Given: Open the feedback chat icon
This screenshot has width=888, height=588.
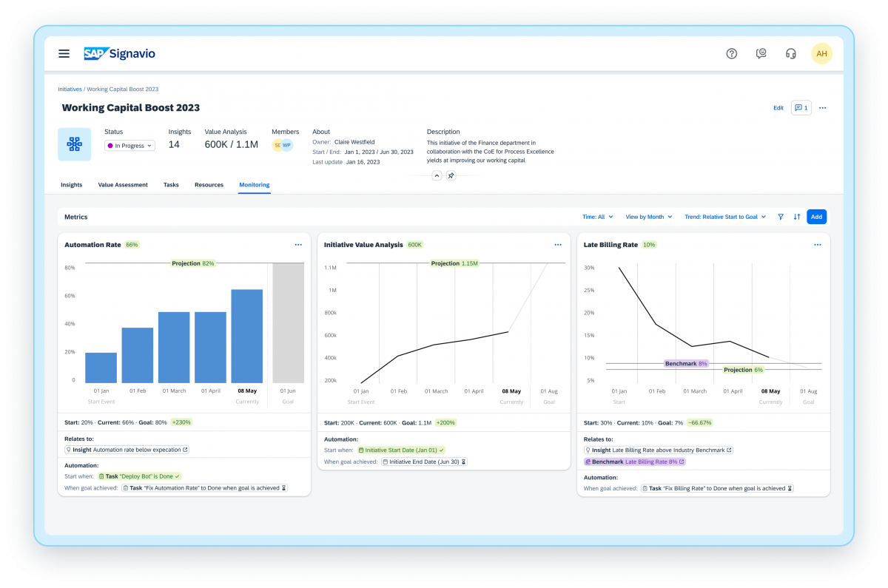Looking at the screenshot, I should point(761,53).
